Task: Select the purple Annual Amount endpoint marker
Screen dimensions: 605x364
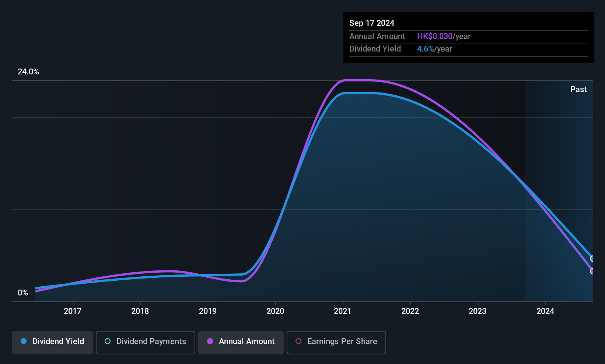Action: point(592,271)
